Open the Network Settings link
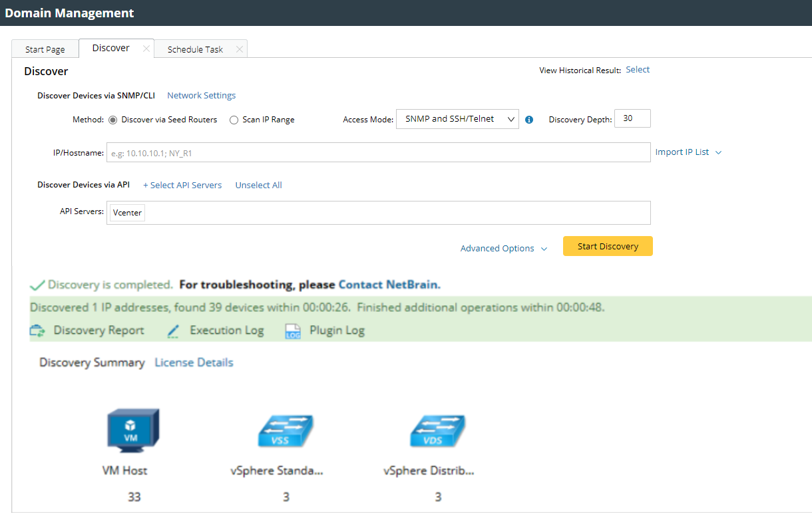 [201, 95]
